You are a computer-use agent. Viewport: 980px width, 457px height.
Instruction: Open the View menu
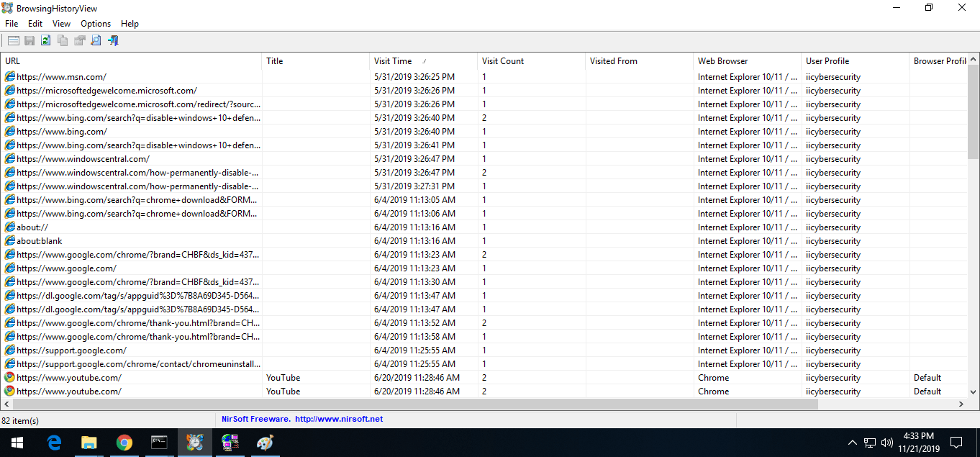(x=62, y=24)
